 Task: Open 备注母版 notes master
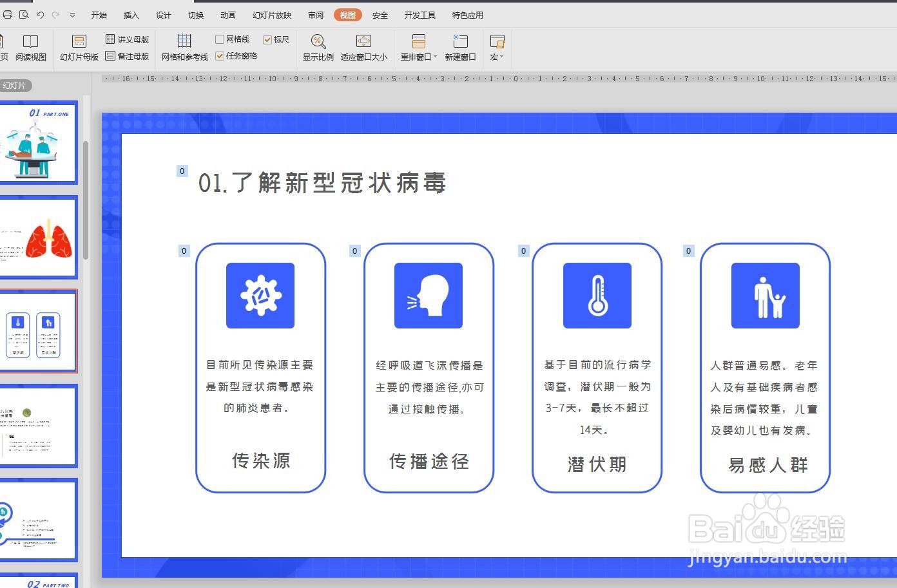click(x=127, y=56)
